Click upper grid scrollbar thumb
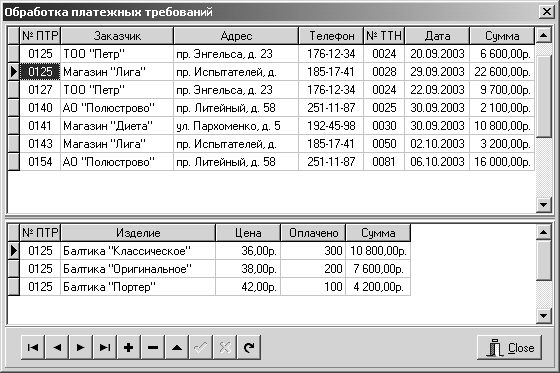Viewport: 560px width, 373px height. (x=544, y=96)
